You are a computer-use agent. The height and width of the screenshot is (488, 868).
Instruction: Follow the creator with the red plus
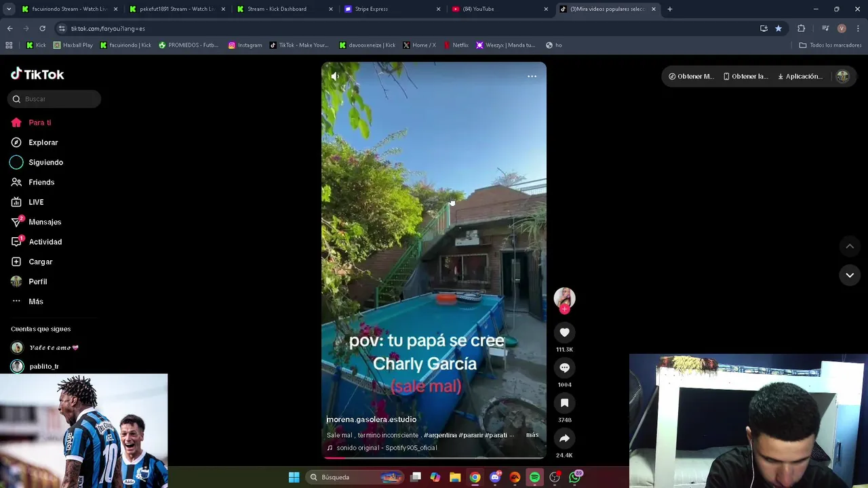(564, 310)
